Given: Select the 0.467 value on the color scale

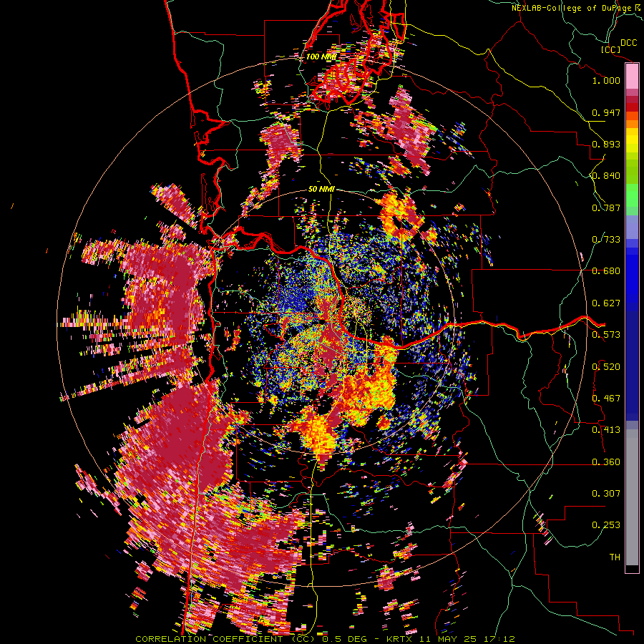Looking at the screenshot, I should (606, 399).
